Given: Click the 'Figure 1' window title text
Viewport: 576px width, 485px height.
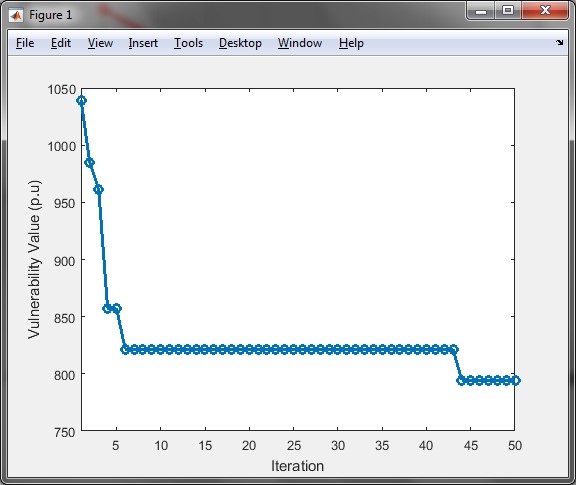Looking at the screenshot, I should click(x=50, y=15).
